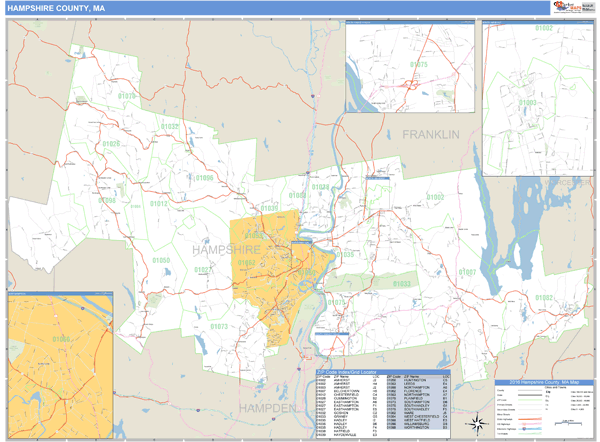Viewport: 600px width, 442px height.
Task: Open the orange bottom-left inset map
Action: pos(58,362)
